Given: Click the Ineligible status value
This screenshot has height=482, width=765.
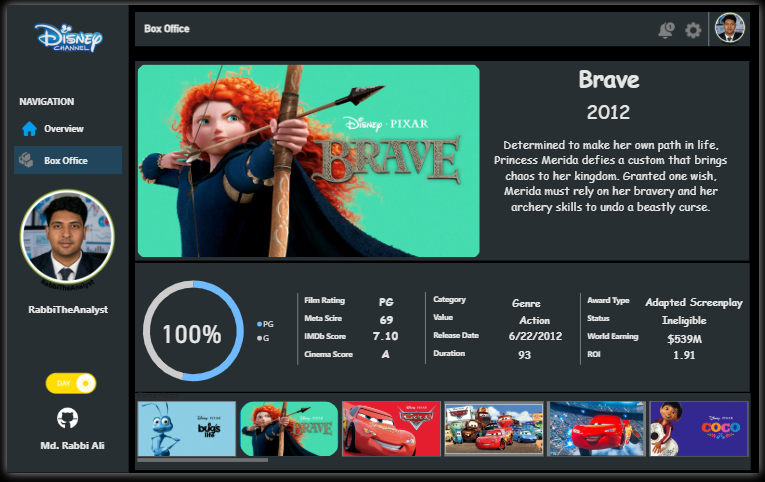Looking at the screenshot, I should pyautogui.click(x=684, y=321).
